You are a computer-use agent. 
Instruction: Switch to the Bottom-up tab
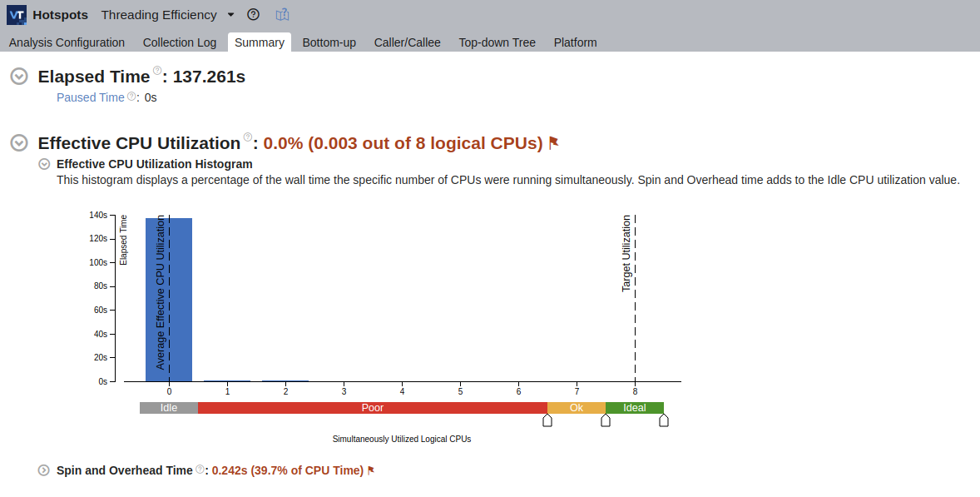click(329, 42)
